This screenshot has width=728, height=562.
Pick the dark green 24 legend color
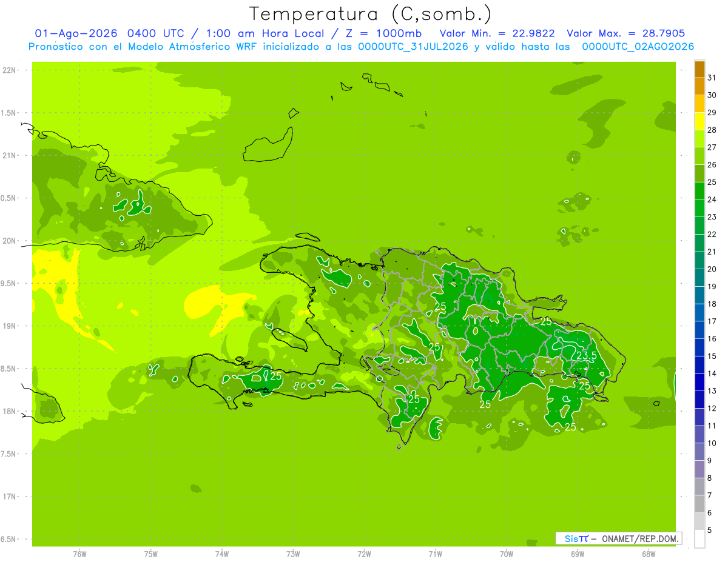699,191
